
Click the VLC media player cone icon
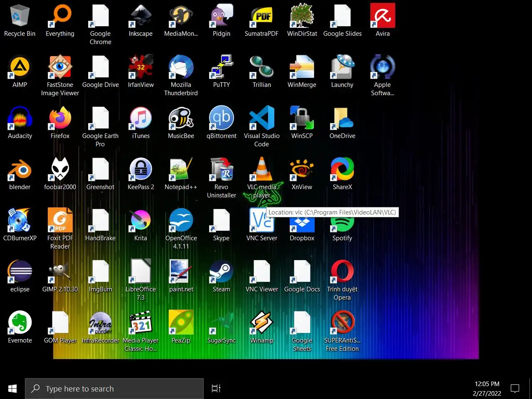261,169
